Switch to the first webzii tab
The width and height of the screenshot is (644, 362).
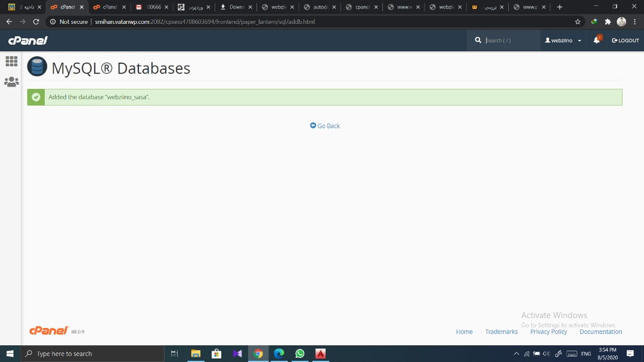[x=278, y=7]
